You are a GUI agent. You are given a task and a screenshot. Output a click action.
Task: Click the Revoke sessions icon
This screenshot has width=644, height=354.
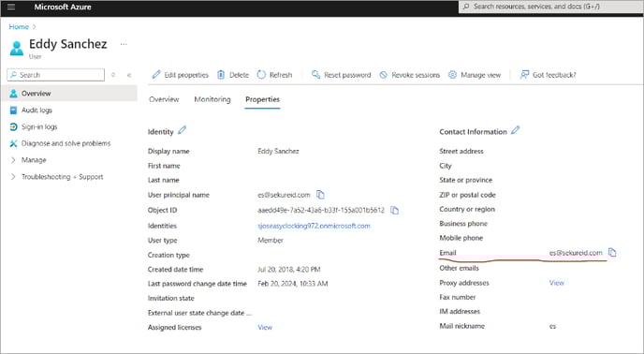coord(383,75)
